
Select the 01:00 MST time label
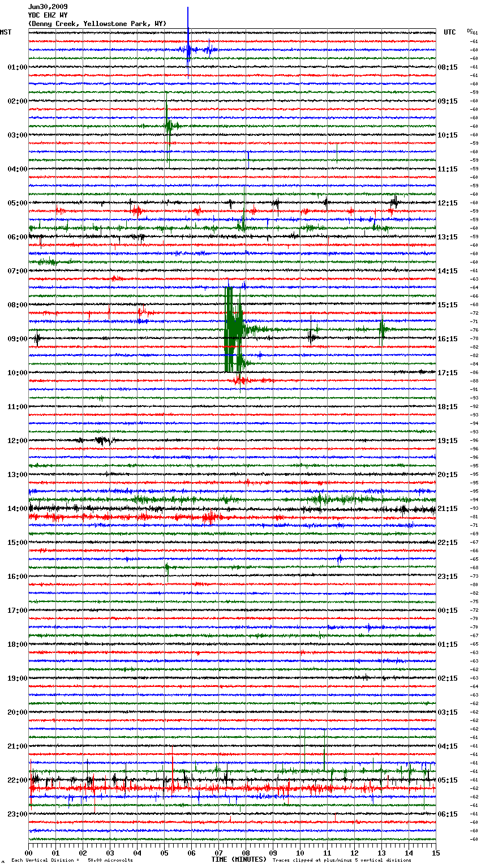(18, 67)
